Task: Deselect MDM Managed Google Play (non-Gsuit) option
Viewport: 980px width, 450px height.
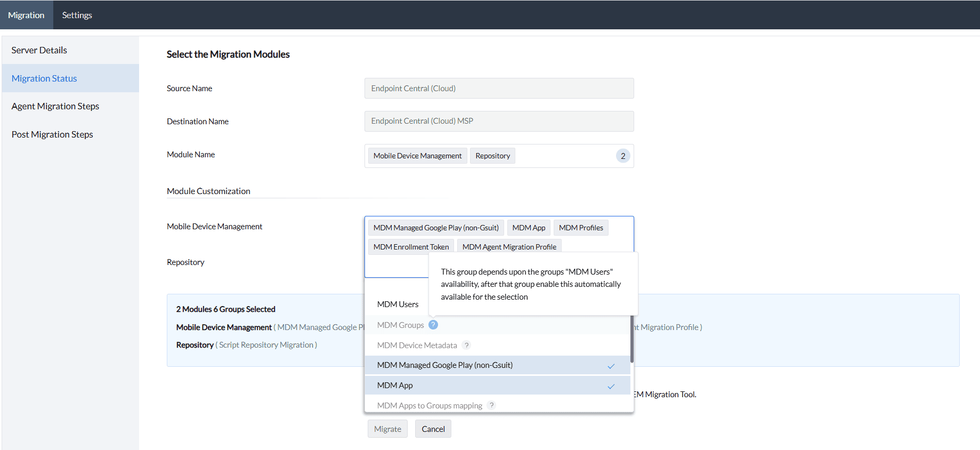Action: (x=444, y=365)
